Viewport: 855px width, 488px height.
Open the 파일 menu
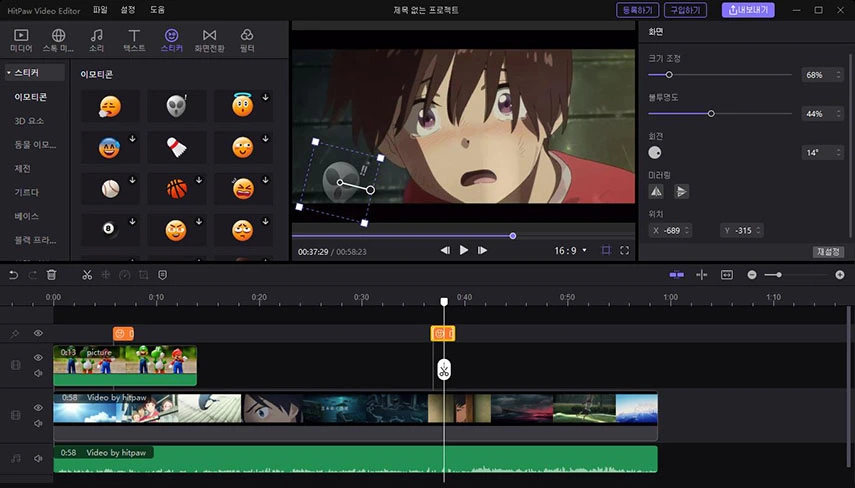click(x=100, y=10)
